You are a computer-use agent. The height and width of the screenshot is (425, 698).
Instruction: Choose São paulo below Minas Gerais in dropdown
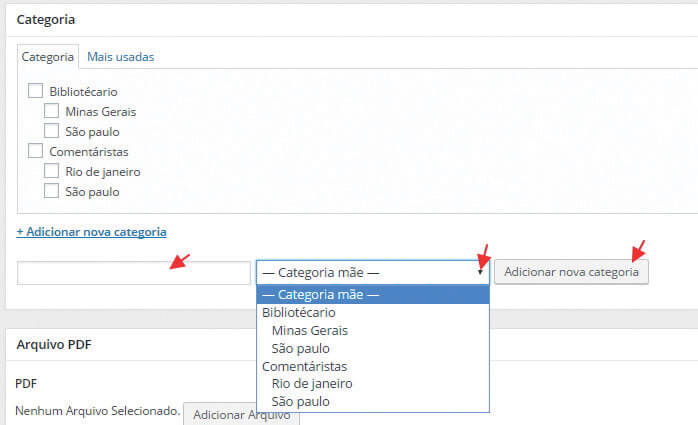(300, 348)
